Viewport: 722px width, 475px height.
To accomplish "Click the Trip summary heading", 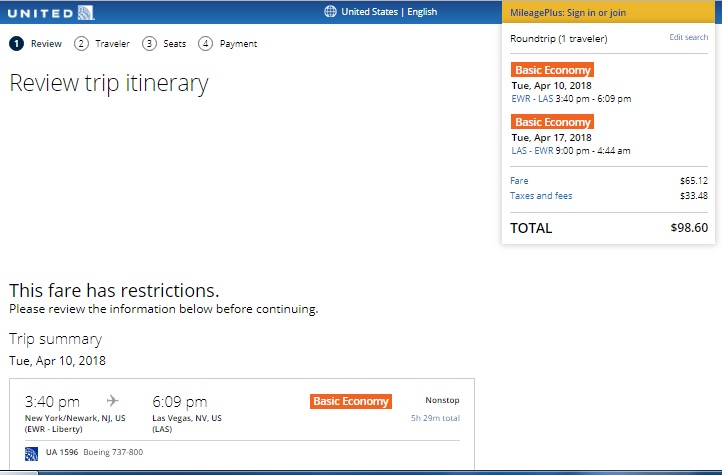I will (55, 339).
